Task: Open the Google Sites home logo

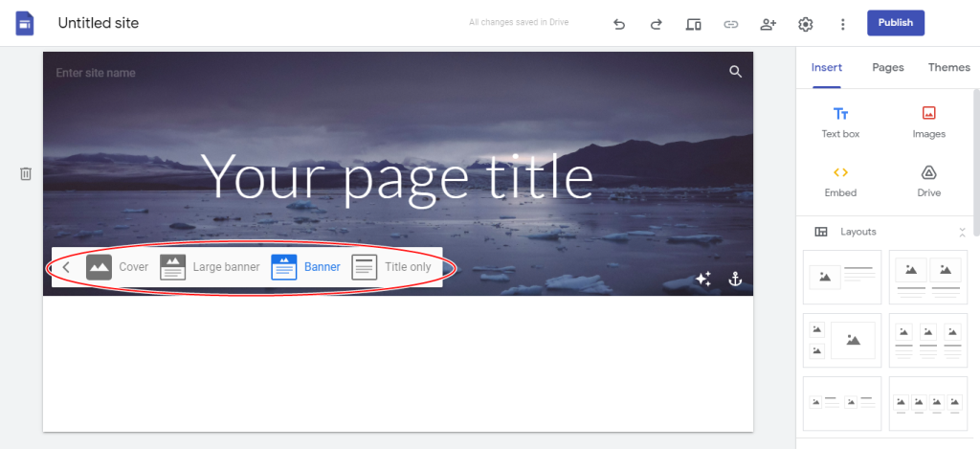Action: (24, 24)
